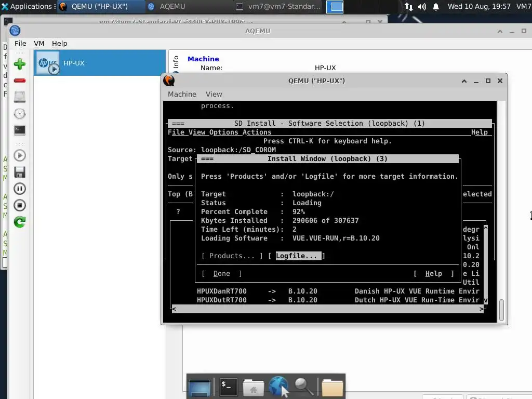Open SD Install View menu
The image size is (532, 399).
pyautogui.click(x=197, y=132)
